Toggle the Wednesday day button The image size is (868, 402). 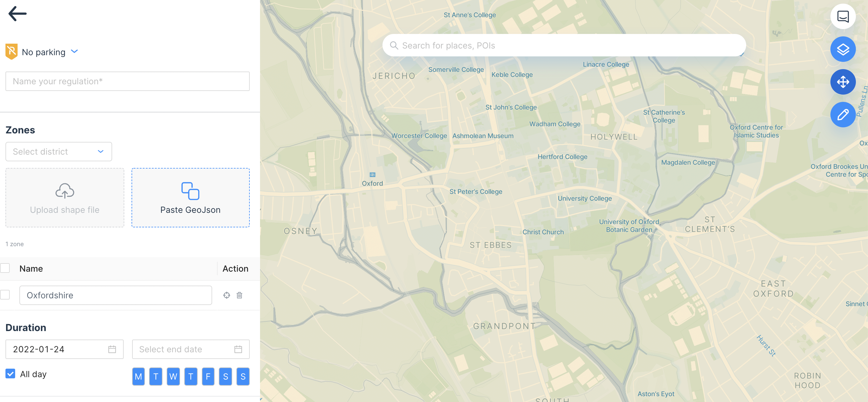173,377
